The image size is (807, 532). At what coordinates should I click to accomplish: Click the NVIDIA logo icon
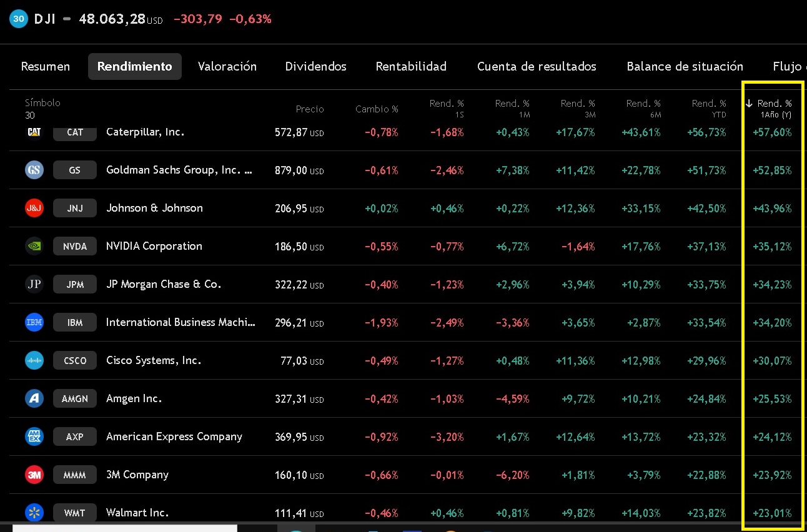[x=34, y=246]
